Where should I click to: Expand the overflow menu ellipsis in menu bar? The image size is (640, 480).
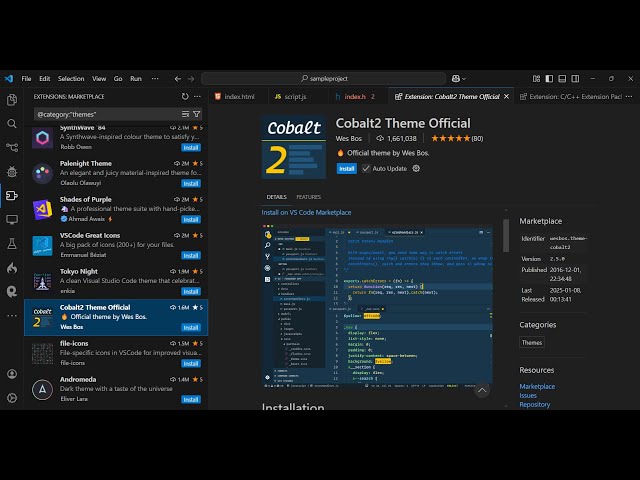click(x=156, y=78)
